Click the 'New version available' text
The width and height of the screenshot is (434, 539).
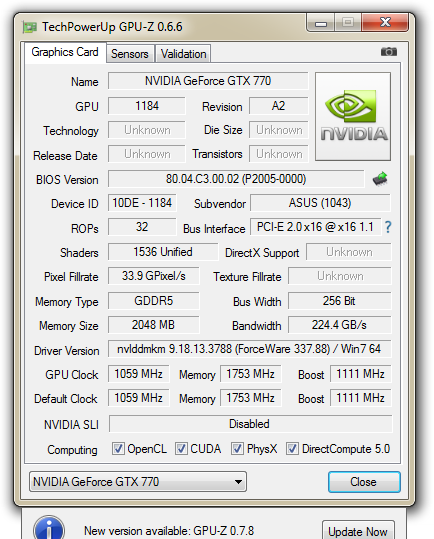[x=169, y=531]
